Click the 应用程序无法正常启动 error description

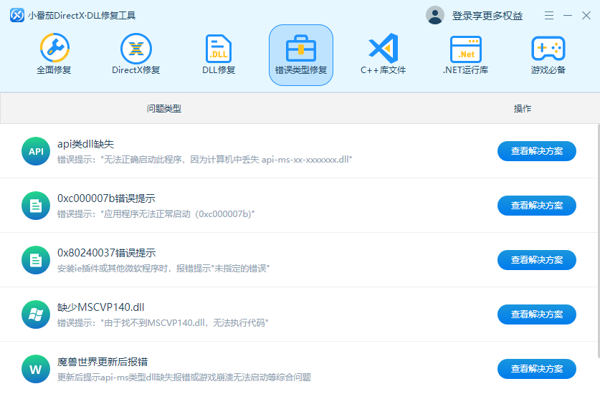click(x=156, y=214)
